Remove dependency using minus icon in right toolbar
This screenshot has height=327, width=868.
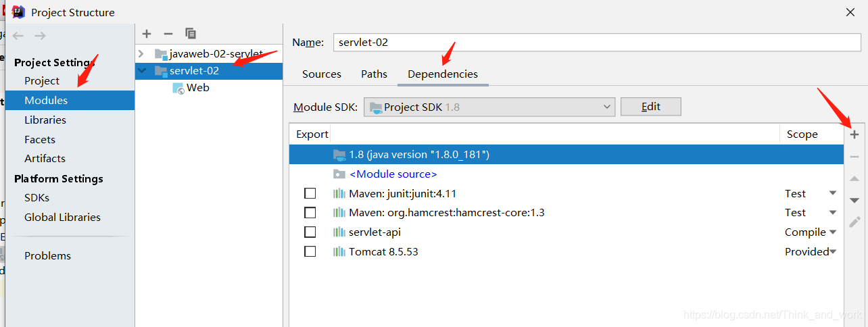(x=854, y=157)
